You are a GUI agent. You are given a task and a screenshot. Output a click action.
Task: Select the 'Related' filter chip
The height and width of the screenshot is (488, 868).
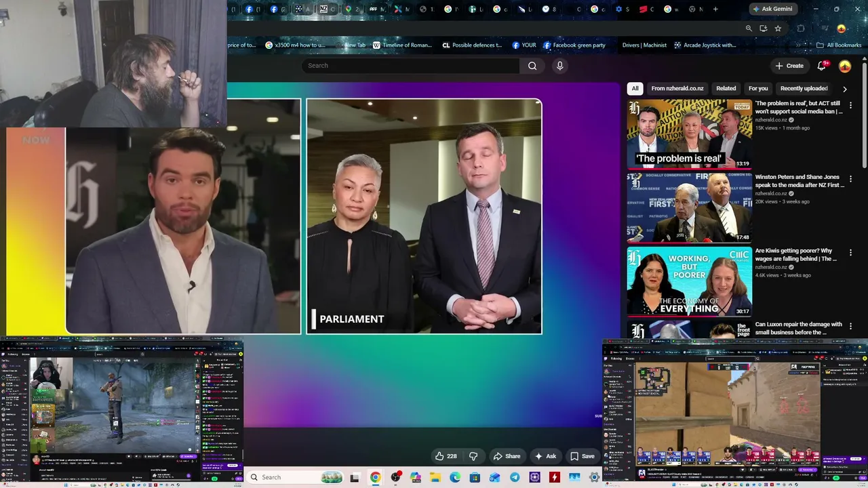point(726,88)
